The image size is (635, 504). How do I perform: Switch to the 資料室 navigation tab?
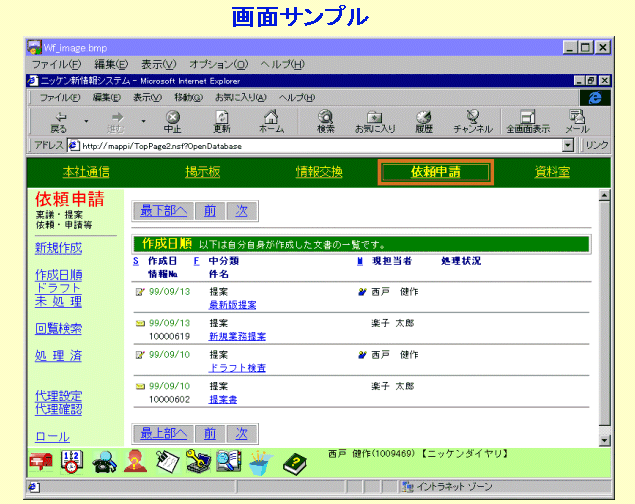(x=552, y=172)
